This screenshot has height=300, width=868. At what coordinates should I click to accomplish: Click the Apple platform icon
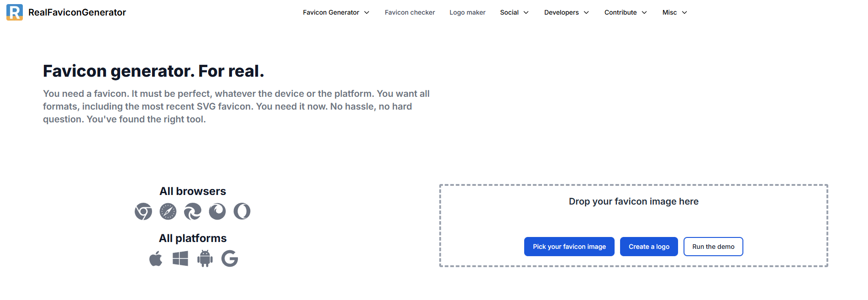tap(156, 258)
